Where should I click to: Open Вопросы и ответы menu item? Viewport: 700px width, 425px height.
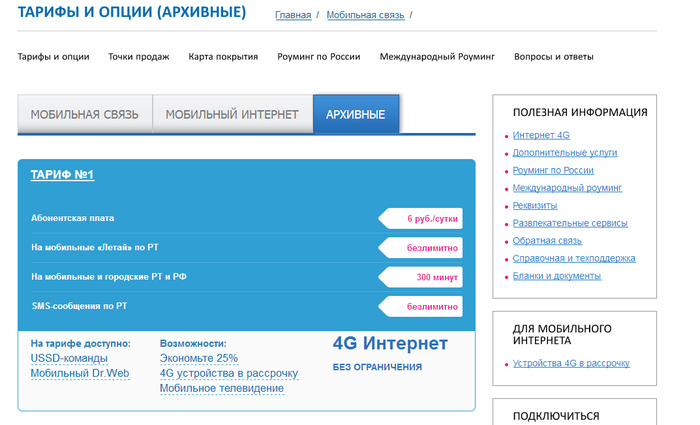[x=553, y=57]
